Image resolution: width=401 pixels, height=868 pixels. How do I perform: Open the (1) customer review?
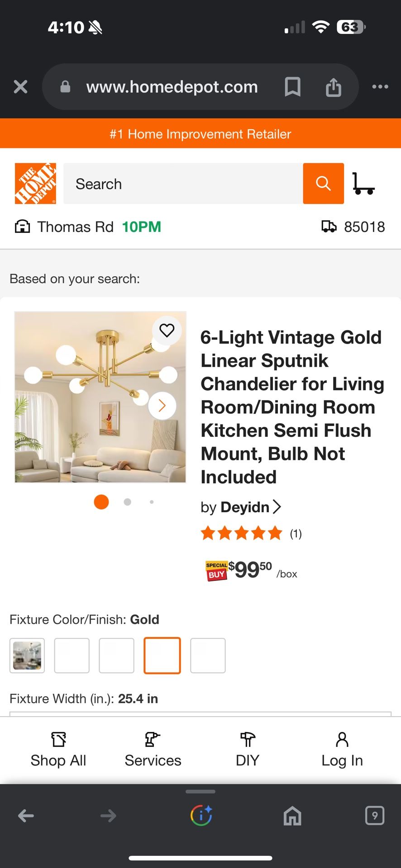[x=296, y=533]
